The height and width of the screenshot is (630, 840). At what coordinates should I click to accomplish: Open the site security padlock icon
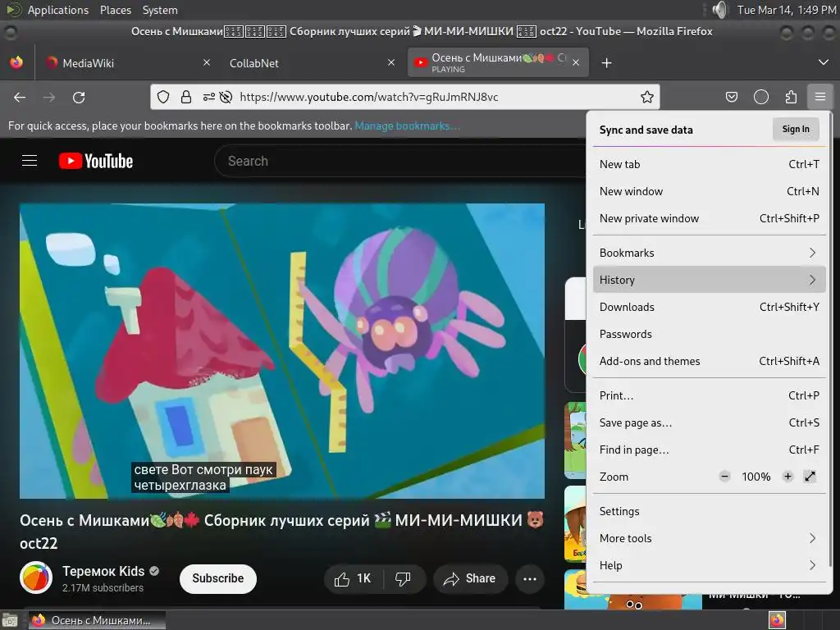click(186, 97)
